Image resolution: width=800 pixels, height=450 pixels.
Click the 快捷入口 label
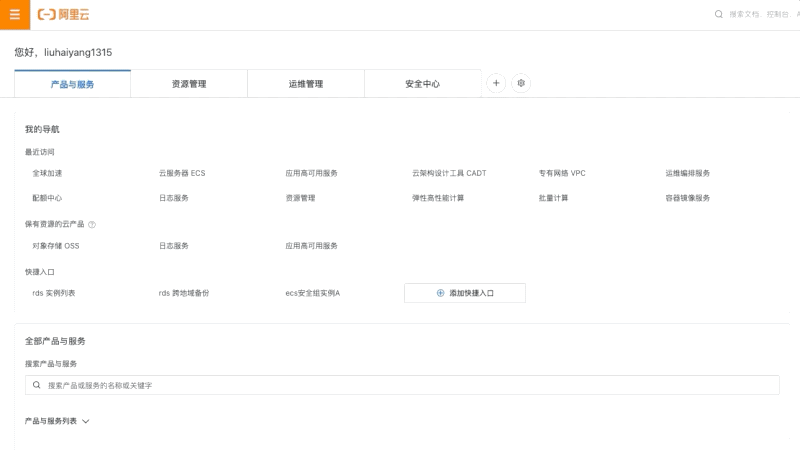coord(40,272)
